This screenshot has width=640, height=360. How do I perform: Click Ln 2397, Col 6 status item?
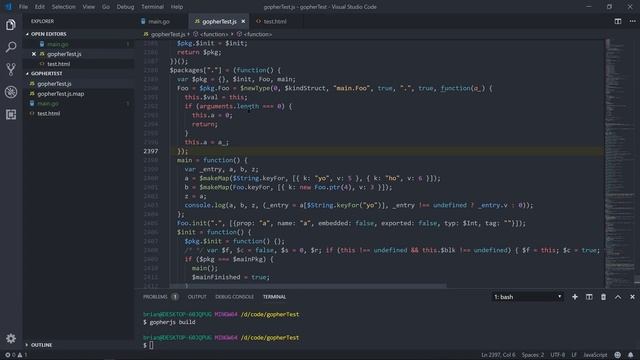[498, 355]
